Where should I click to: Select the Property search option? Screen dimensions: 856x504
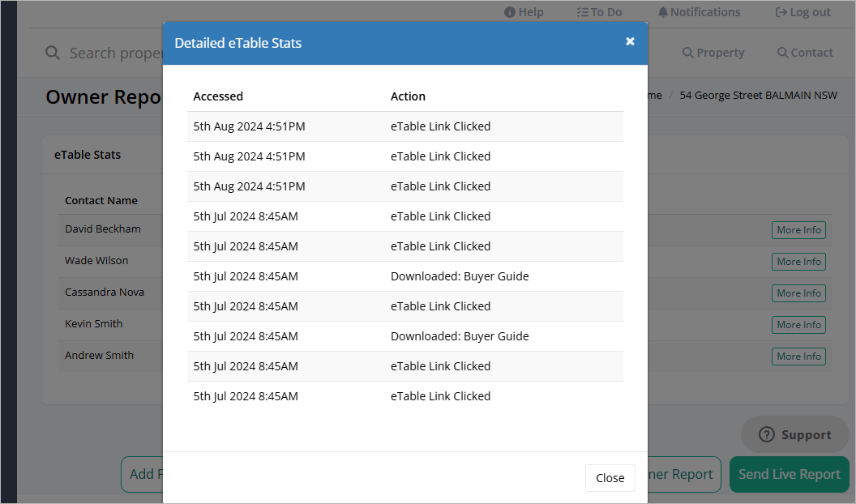click(713, 53)
